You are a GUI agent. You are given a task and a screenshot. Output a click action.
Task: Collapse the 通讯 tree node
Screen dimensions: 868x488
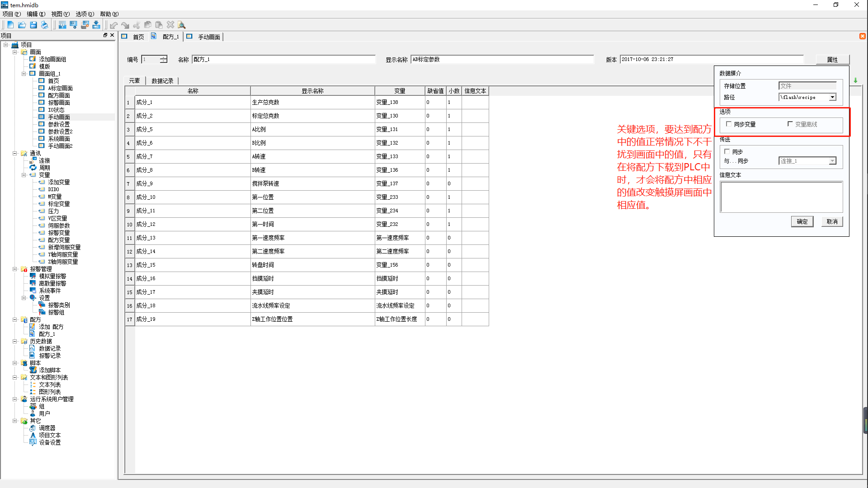15,153
